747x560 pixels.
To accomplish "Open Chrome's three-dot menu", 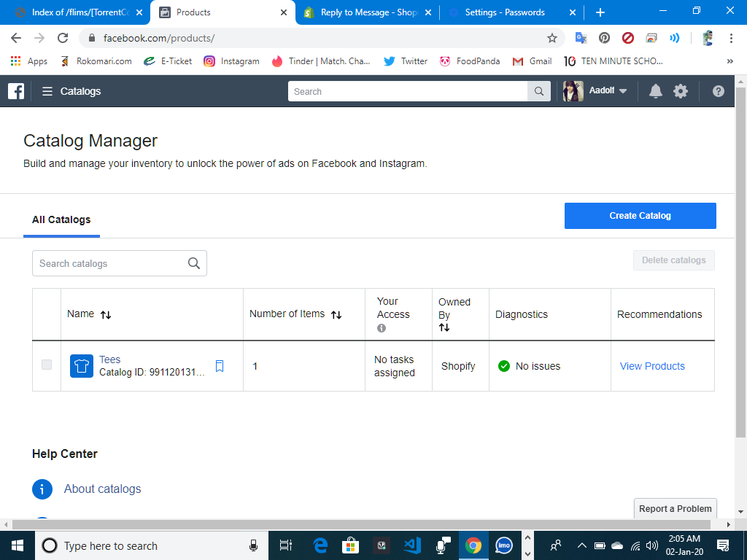I will click(732, 38).
